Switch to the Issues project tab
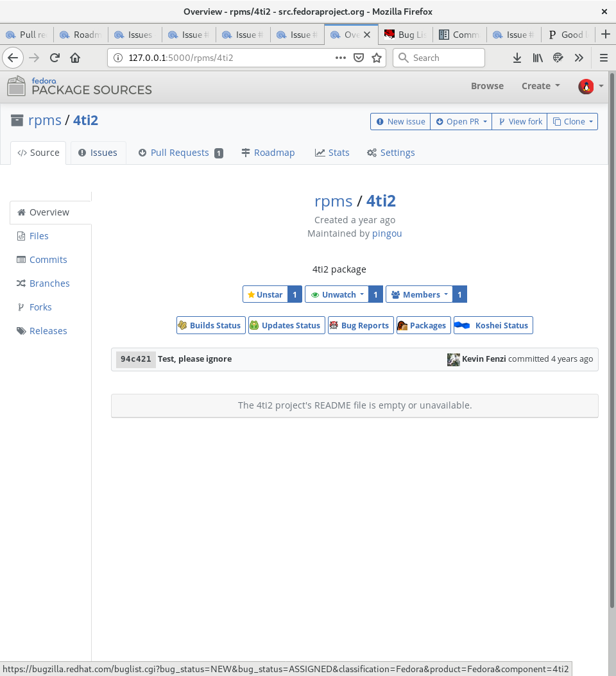 pos(98,153)
